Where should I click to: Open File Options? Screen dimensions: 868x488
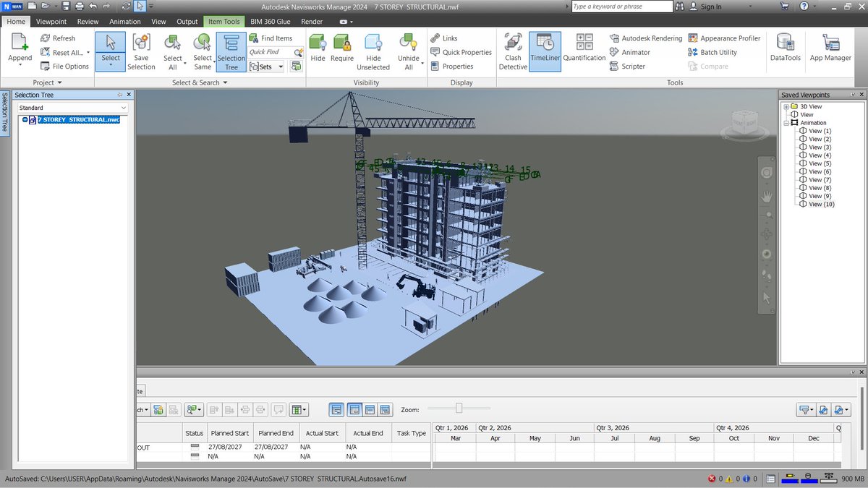(64, 67)
